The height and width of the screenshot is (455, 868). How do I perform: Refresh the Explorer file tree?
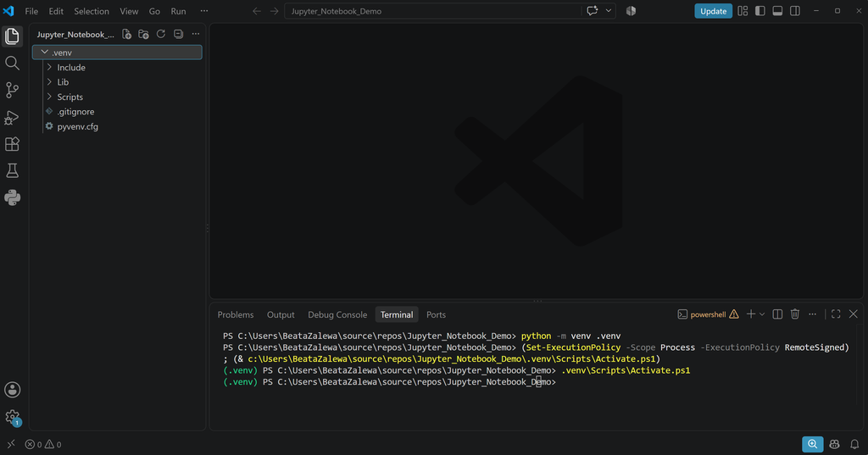tap(161, 35)
